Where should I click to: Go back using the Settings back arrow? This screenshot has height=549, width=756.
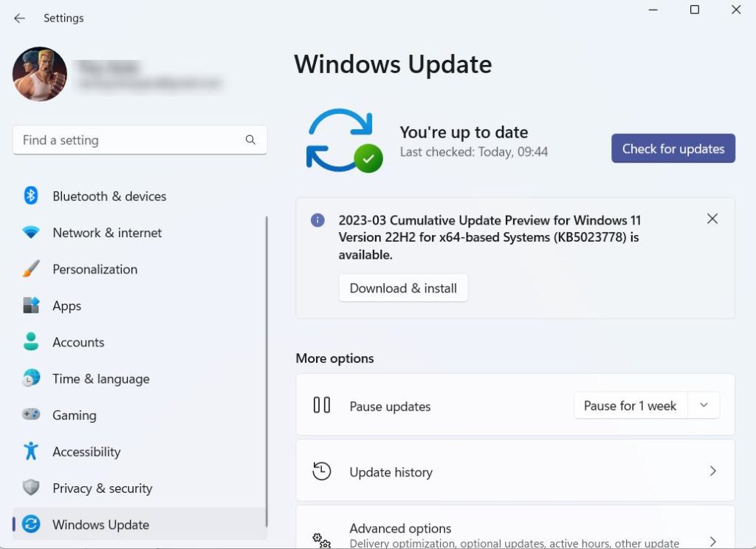click(20, 18)
